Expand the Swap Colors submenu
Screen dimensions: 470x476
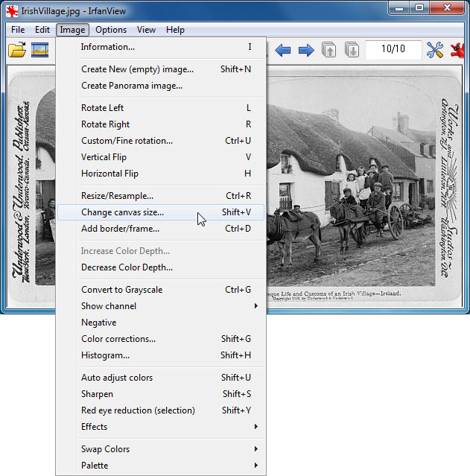161,449
